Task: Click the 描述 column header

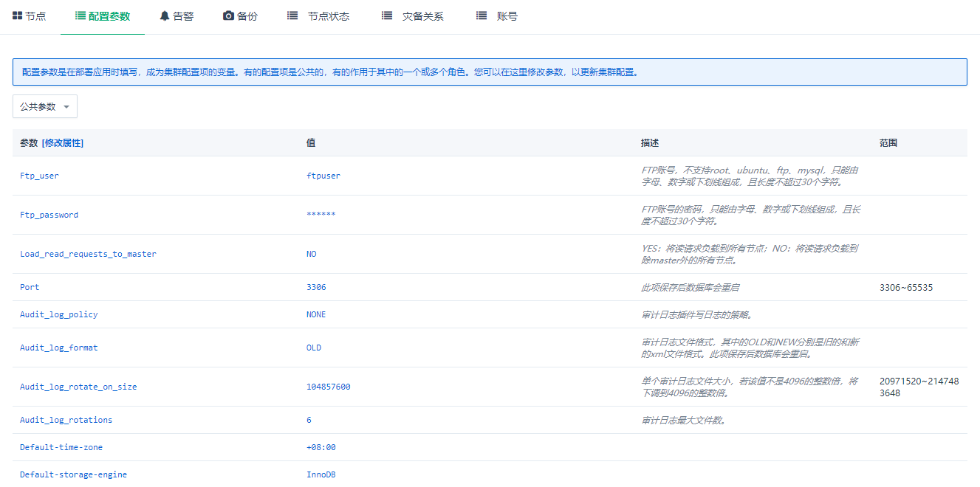Action: [x=650, y=143]
